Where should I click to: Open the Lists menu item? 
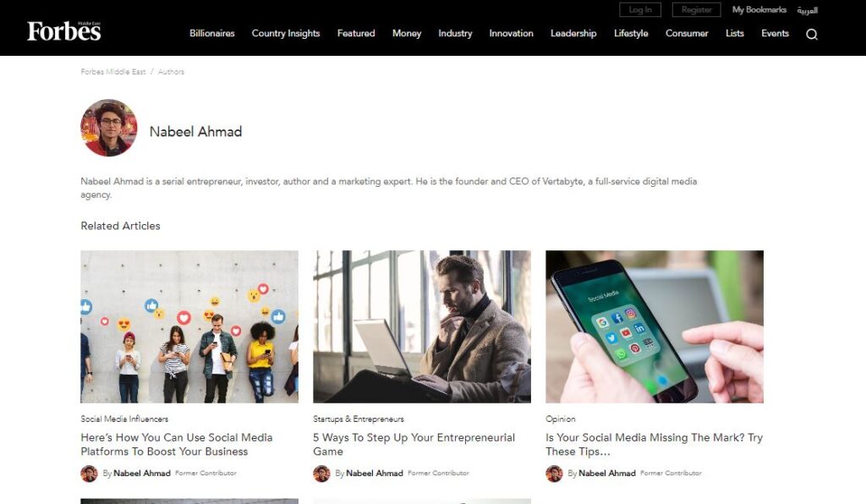click(x=735, y=33)
